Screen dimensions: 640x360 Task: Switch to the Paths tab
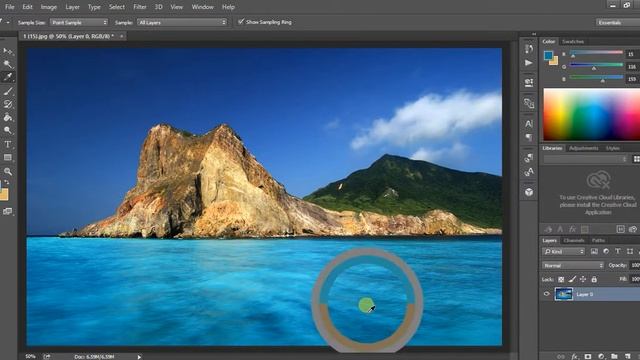[x=598, y=240]
